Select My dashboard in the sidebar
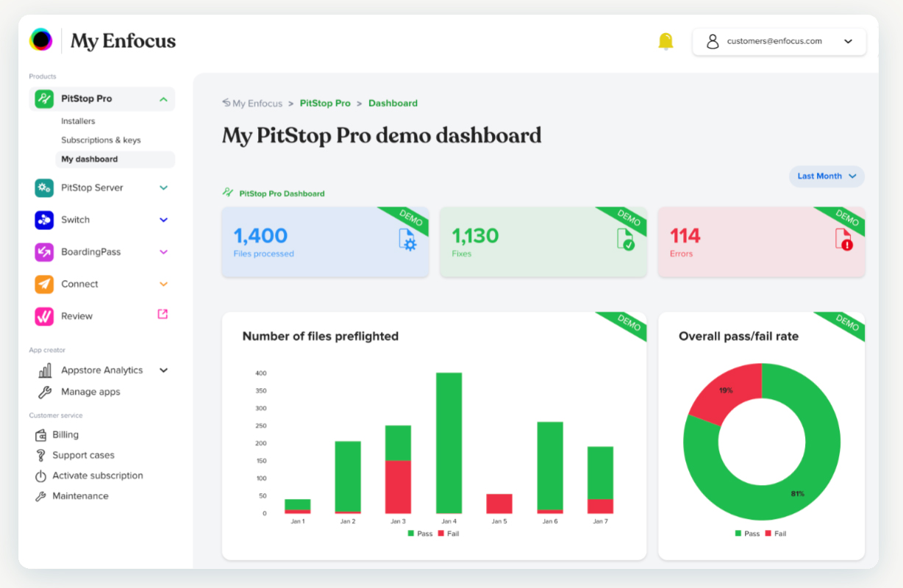This screenshot has width=903, height=588. pyautogui.click(x=115, y=159)
